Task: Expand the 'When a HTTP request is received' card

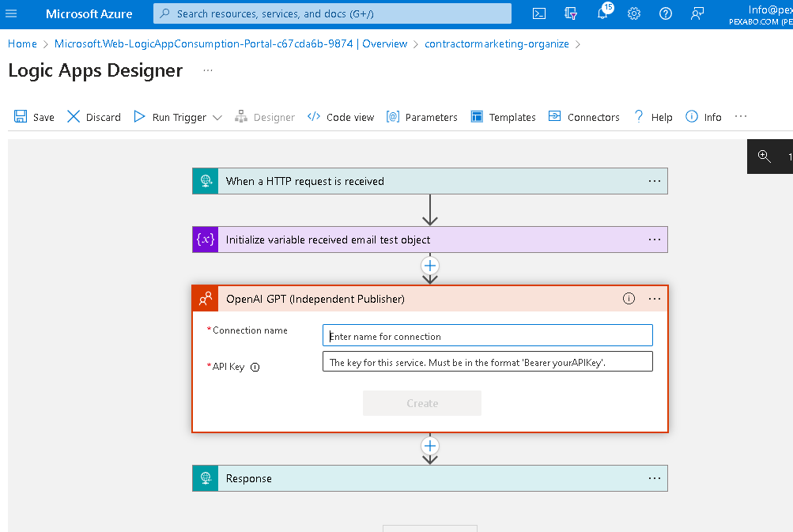Action: 430,181
